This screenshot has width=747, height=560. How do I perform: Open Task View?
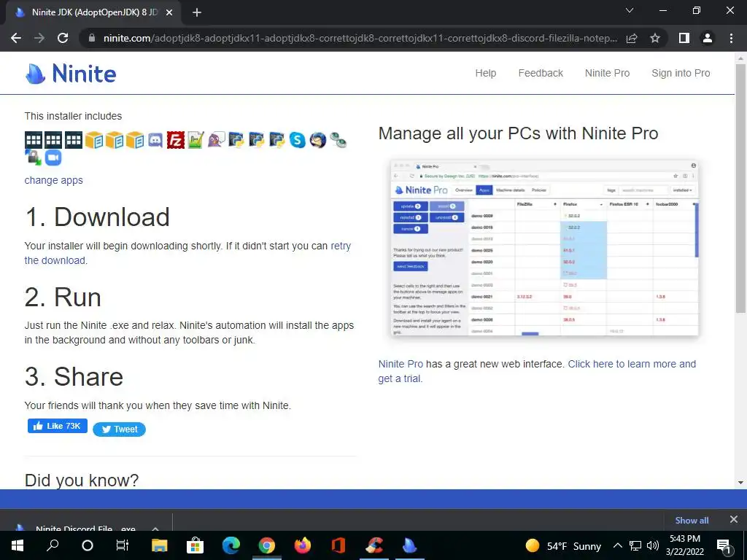pos(123,545)
